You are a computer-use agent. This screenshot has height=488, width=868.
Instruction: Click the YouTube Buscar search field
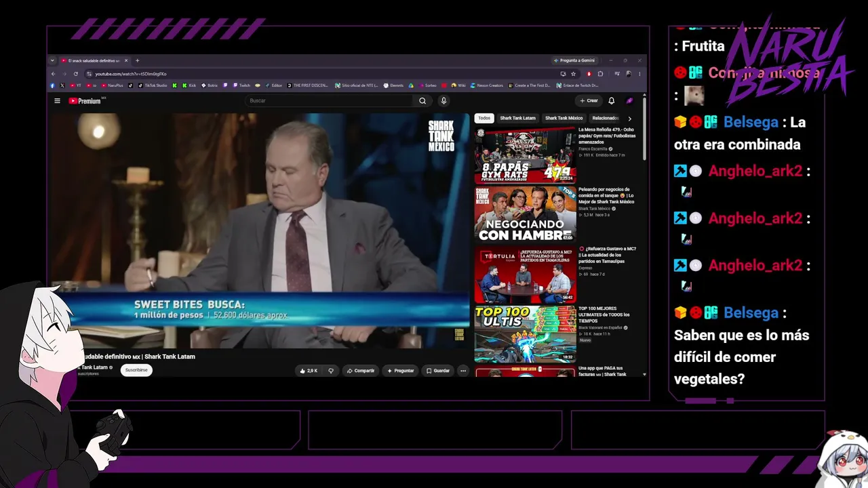[330, 101]
